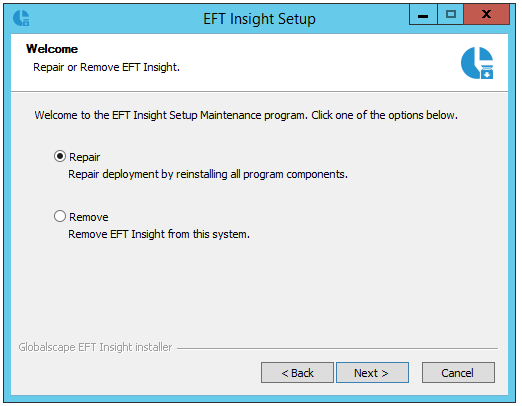Cancel the EFT Insight setup

pyautogui.click(x=458, y=373)
